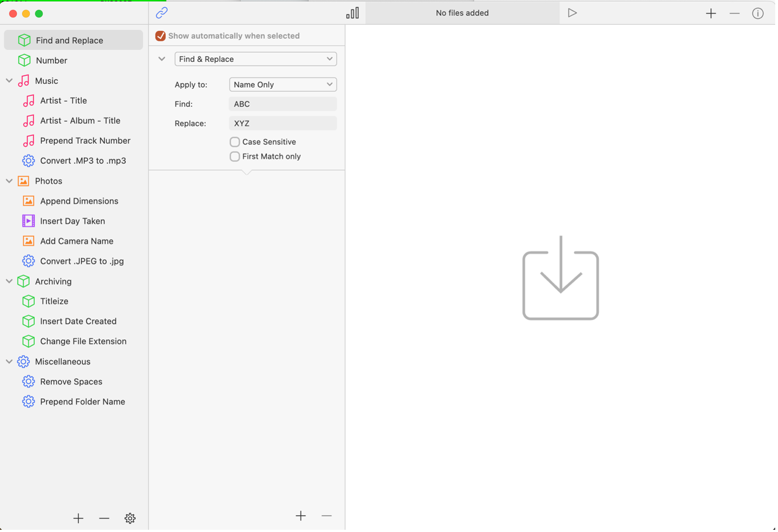
Task: Click the Find field containing ABC
Action: click(284, 104)
